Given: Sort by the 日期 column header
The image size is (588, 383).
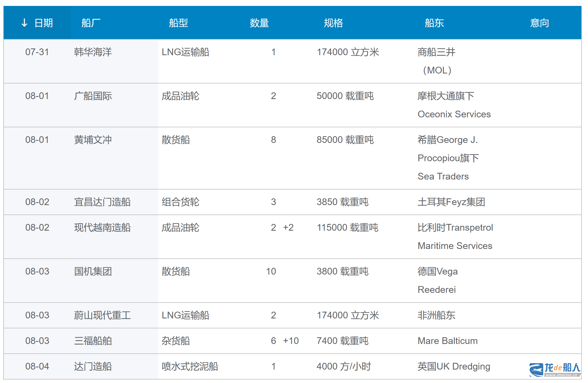Looking at the screenshot, I should click(x=44, y=23).
